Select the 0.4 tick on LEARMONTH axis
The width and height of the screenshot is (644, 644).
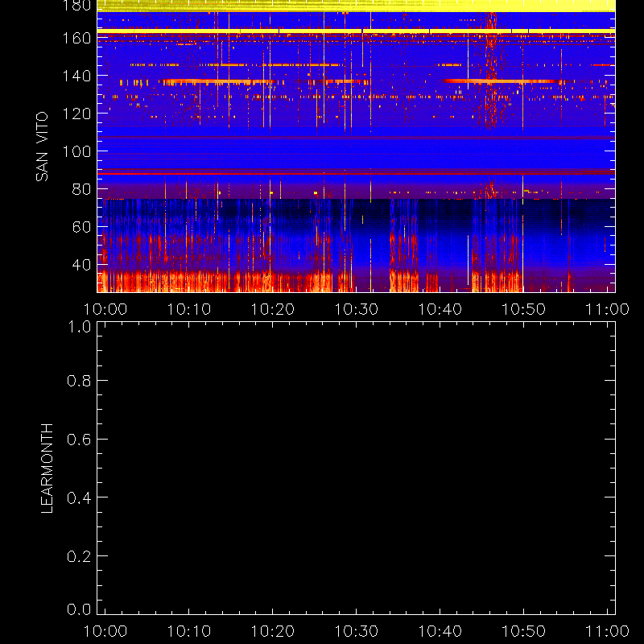pos(79,497)
